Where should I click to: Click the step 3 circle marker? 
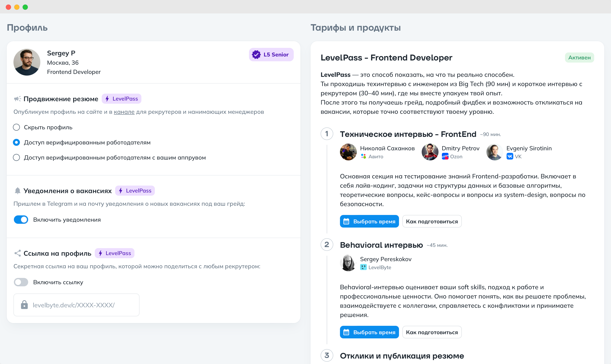(x=327, y=355)
